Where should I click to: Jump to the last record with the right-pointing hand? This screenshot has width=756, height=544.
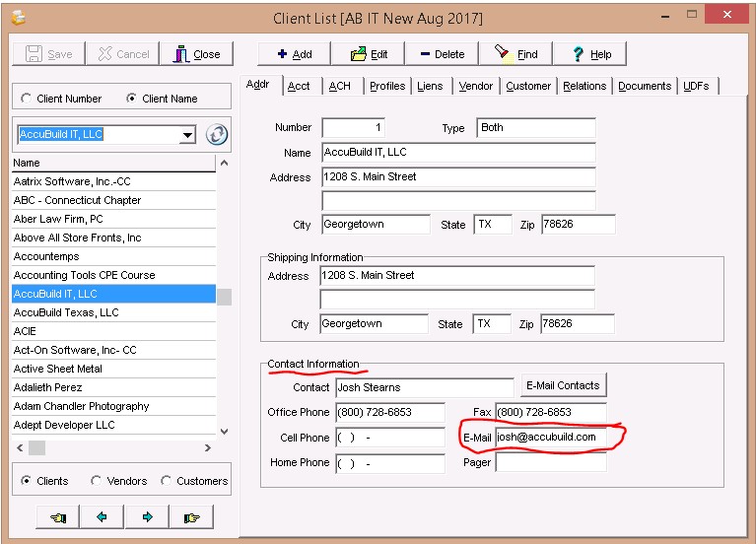191,517
